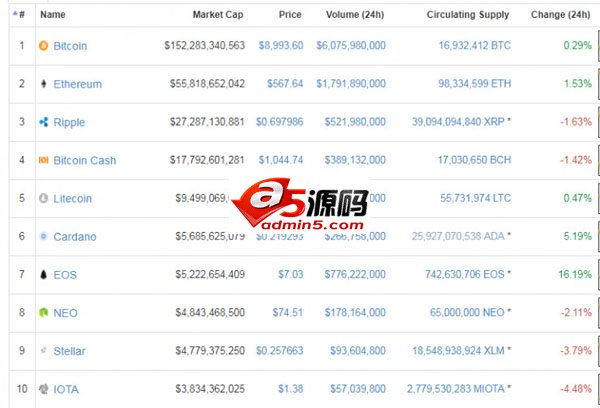Click Bitcoin Cash price $1,044.74

tap(281, 160)
